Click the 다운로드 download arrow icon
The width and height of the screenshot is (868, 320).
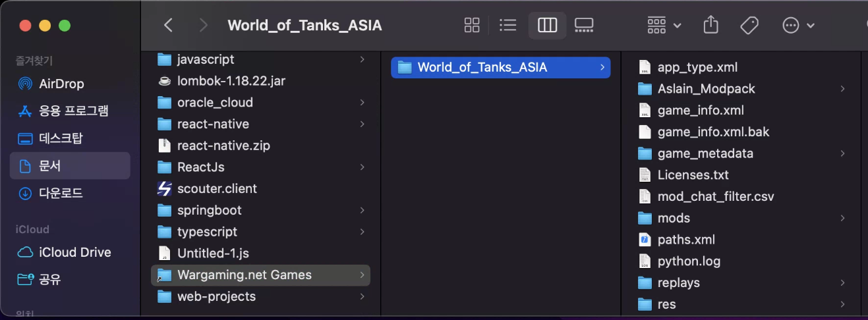pos(25,193)
